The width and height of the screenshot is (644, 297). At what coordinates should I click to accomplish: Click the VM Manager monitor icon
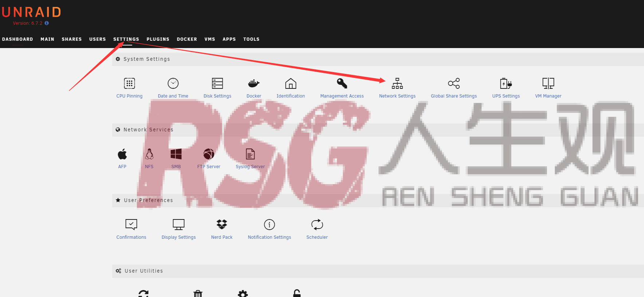[548, 83]
